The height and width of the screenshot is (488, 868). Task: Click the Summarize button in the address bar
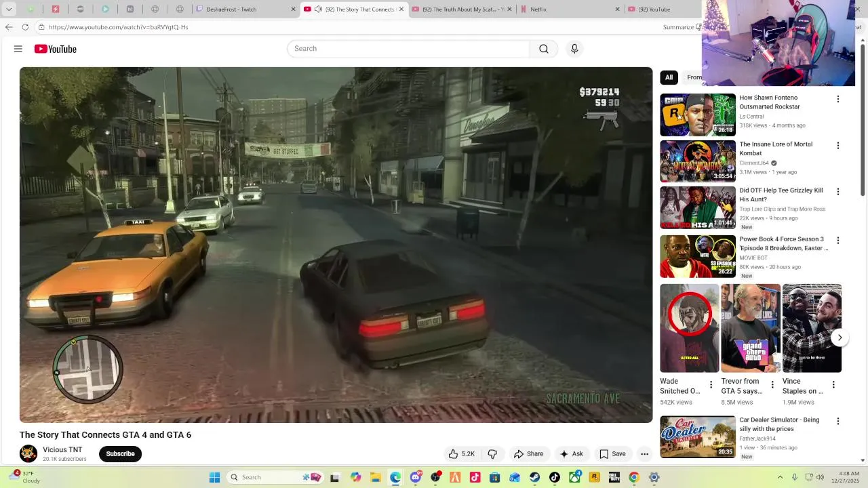[x=681, y=27]
